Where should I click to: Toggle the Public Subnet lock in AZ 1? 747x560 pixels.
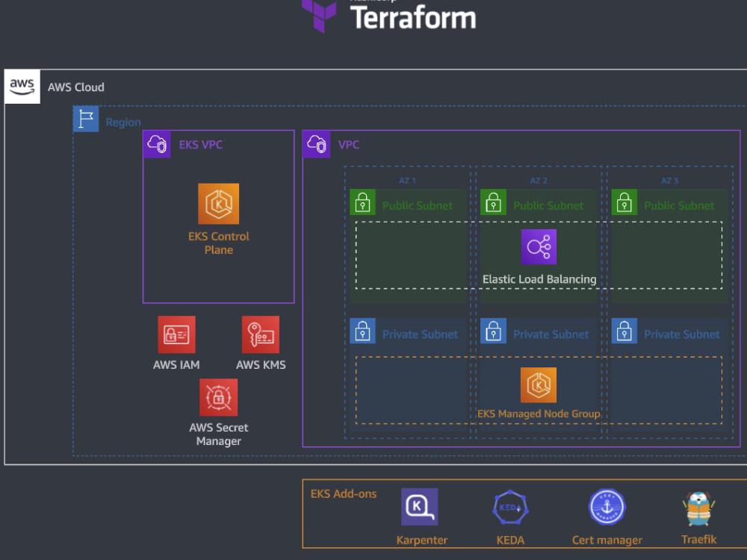click(x=362, y=202)
